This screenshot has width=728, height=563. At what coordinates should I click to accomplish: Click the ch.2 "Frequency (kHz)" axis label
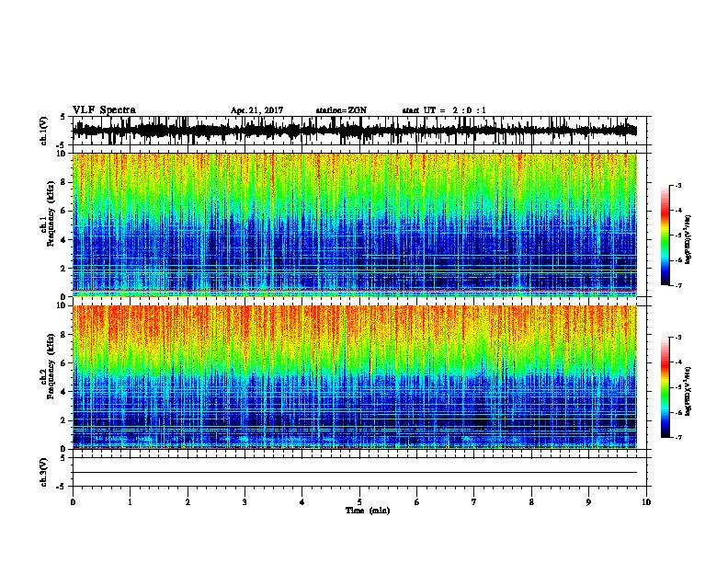pyautogui.click(x=51, y=366)
